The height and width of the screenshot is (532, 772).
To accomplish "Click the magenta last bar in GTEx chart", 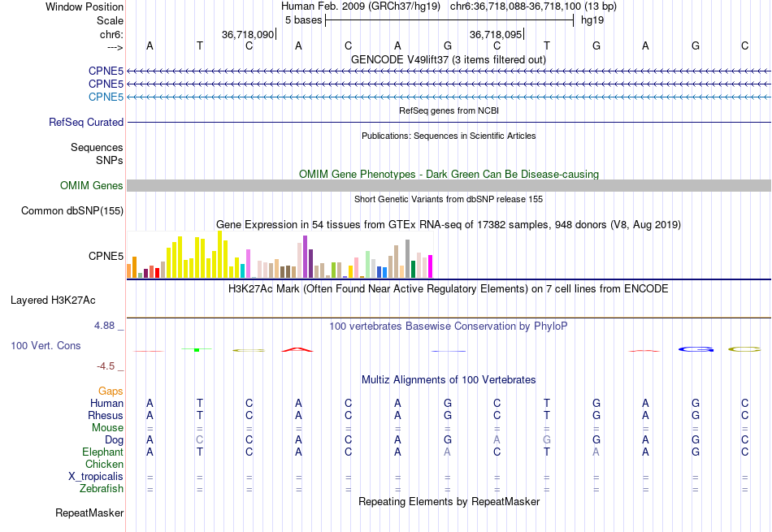I will click(x=431, y=266).
